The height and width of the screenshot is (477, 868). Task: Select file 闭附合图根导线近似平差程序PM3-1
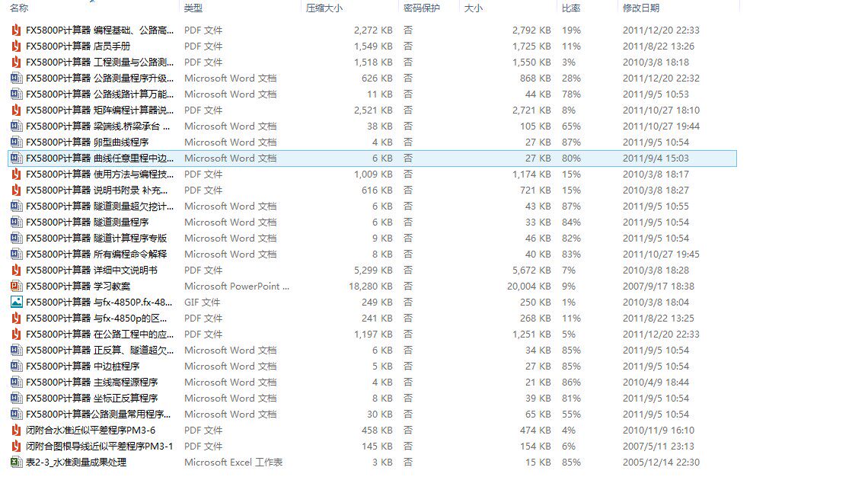click(100, 447)
